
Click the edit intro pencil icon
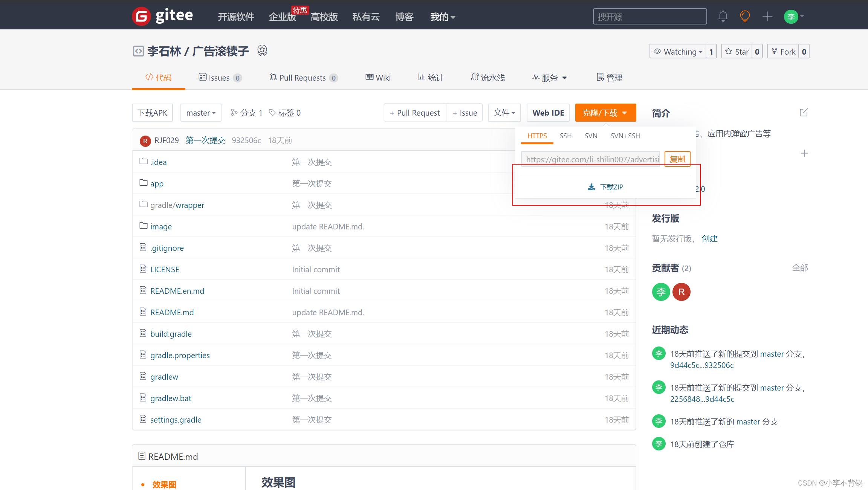(x=804, y=113)
